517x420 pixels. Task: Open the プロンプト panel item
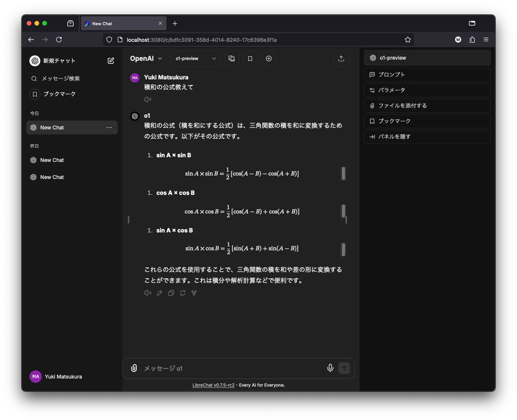(427, 75)
